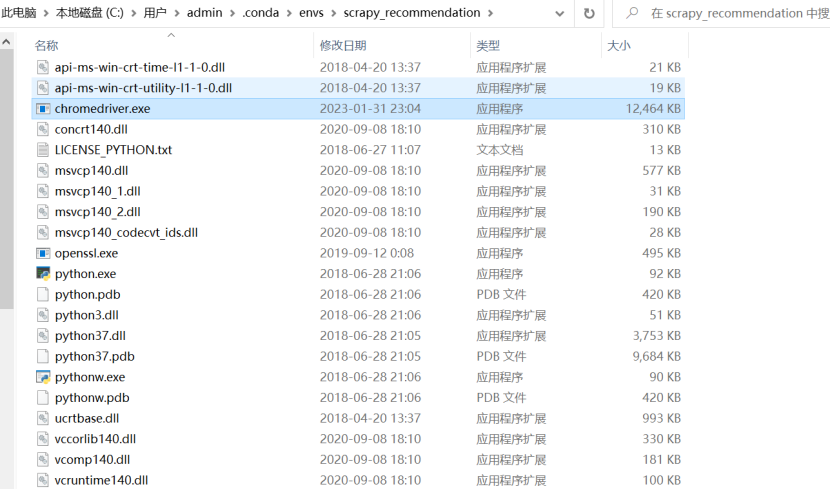The width and height of the screenshot is (831, 489).
Task: Select the python37.dll file icon
Action: 43,336
